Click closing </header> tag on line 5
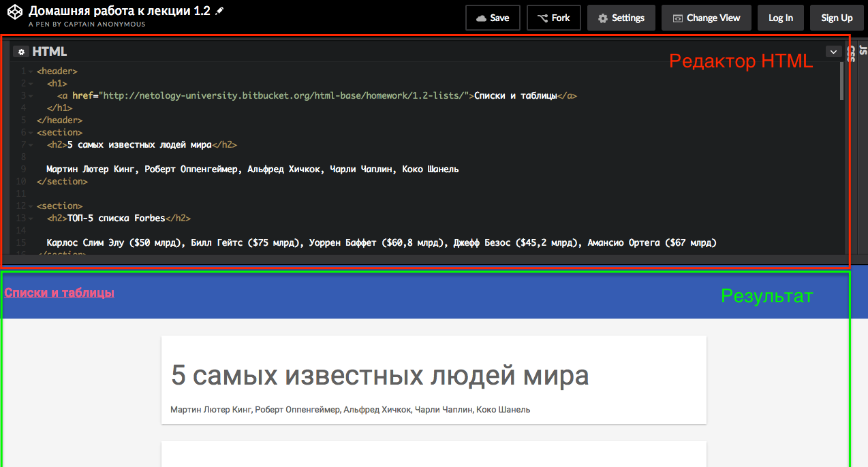The width and height of the screenshot is (868, 467). pos(60,120)
